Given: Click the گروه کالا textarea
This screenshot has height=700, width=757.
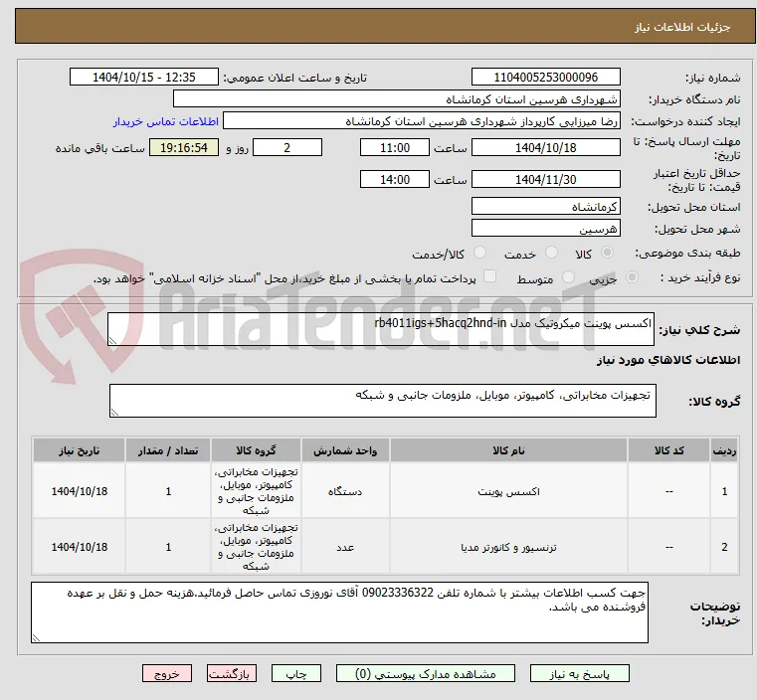Looking at the screenshot, I should [382, 401].
